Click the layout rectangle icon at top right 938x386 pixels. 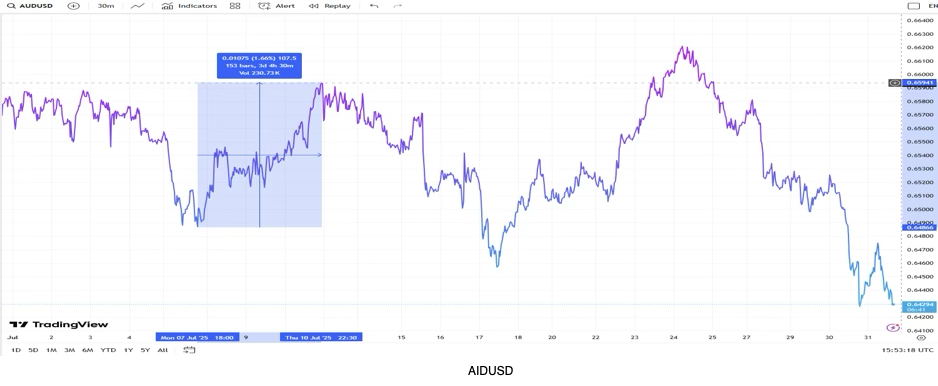click(x=913, y=6)
